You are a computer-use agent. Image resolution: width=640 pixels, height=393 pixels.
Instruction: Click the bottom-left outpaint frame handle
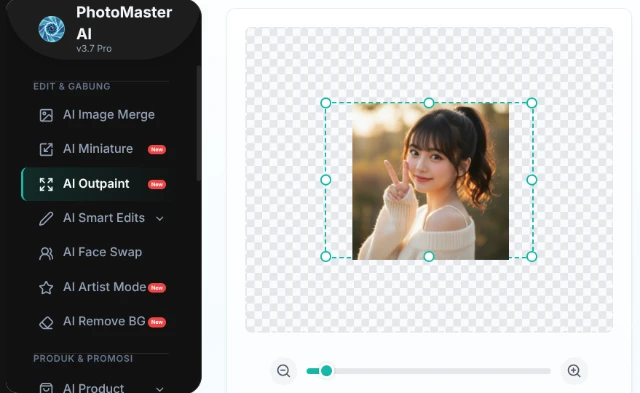pos(326,256)
